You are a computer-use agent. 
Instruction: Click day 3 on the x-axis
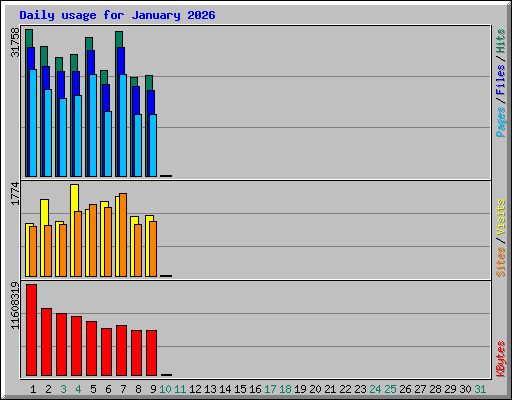(x=63, y=389)
